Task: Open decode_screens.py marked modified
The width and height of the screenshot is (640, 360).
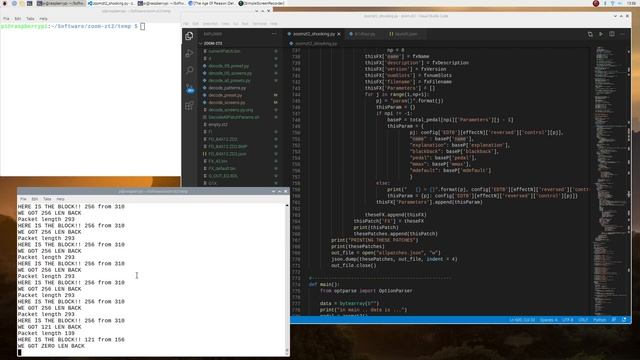Action: click(x=227, y=102)
